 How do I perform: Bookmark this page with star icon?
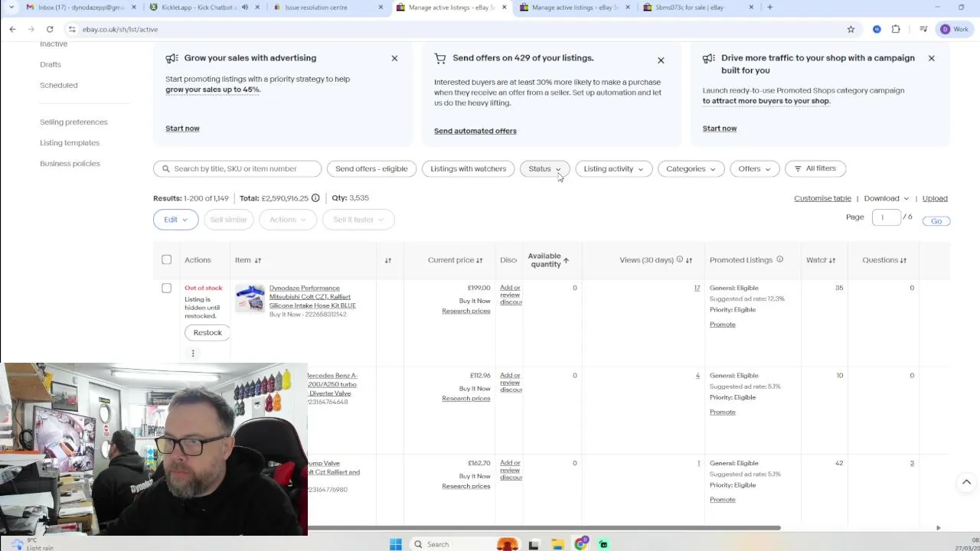click(851, 29)
